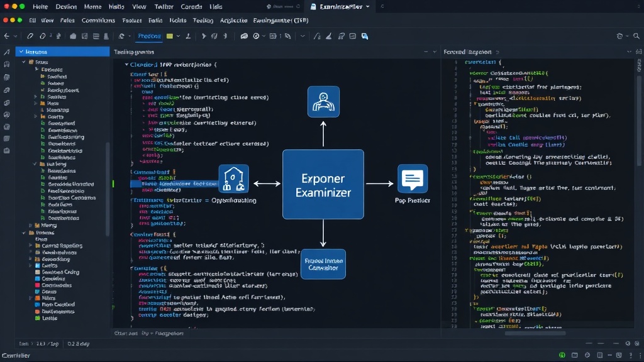Collapse the second root folder near tree bottom
The width and height of the screenshot is (644, 362).
pos(24,233)
